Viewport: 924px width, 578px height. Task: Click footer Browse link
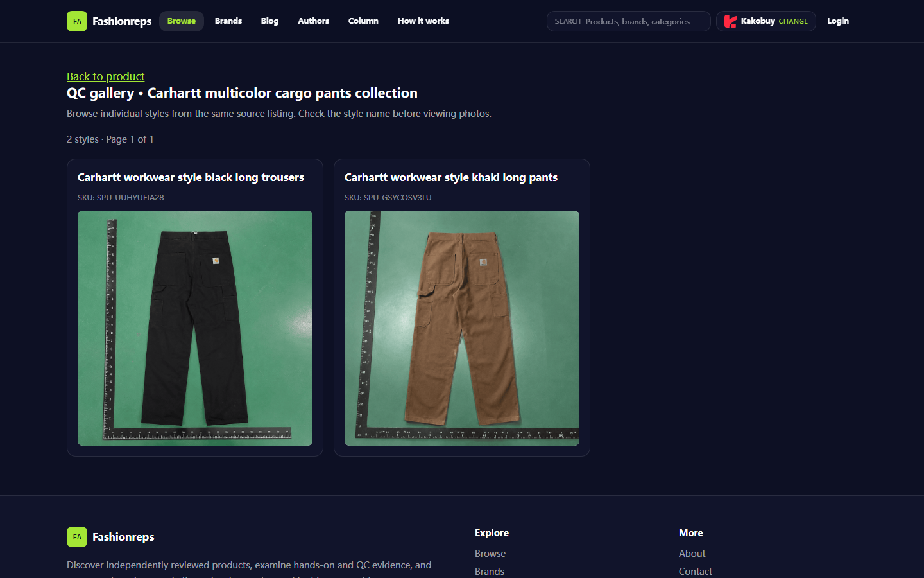click(x=490, y=554)
